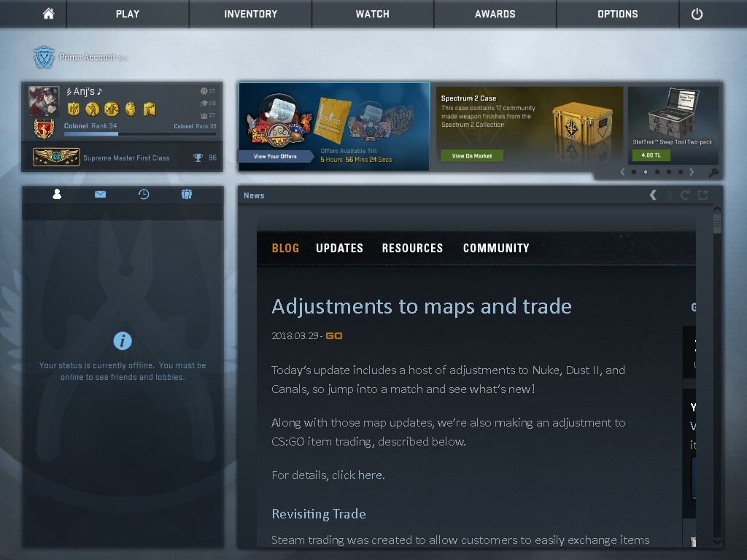Screen dimensions: 747x560
Task: Select the third octagonal gold medal
Action: click(x=112, y=109)
